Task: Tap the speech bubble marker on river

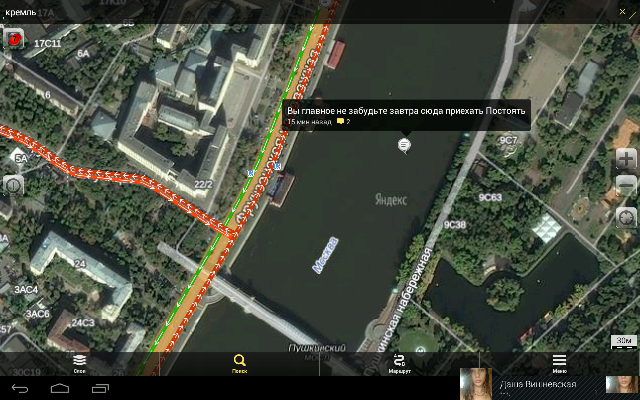Action: pos(404,146)
